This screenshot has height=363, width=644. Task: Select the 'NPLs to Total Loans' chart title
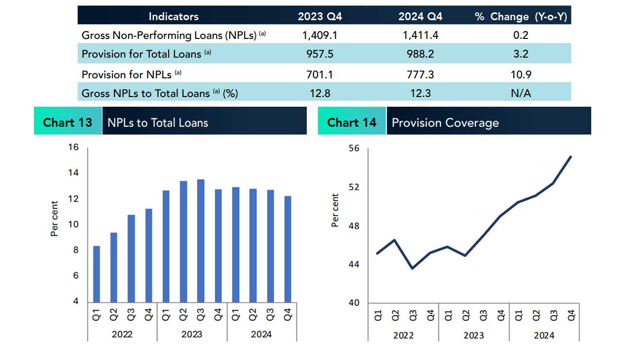pyautogui.click(x=158, y=123)
